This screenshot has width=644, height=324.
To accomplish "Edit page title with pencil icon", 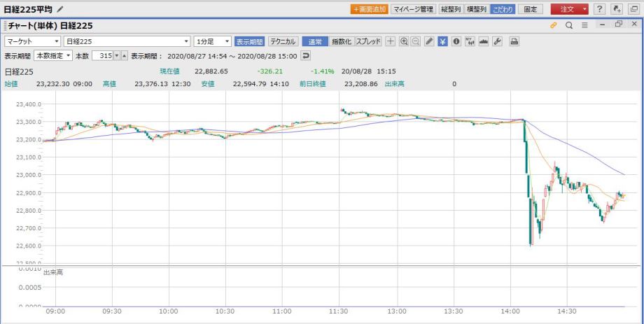I will point(60,9).
